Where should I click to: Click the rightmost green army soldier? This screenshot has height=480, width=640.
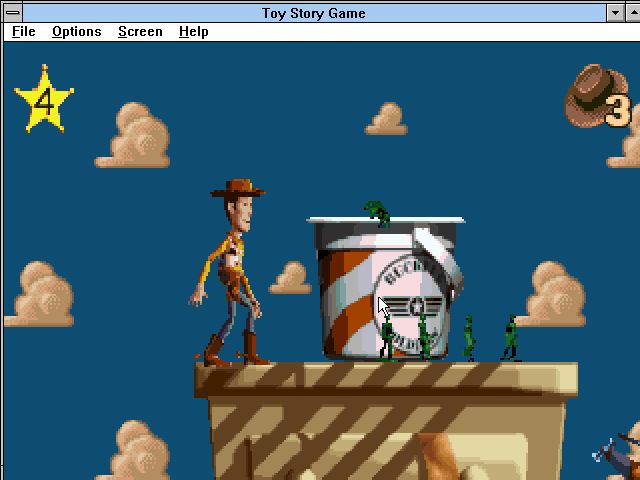pyautogui.click(x=510, y=338)
